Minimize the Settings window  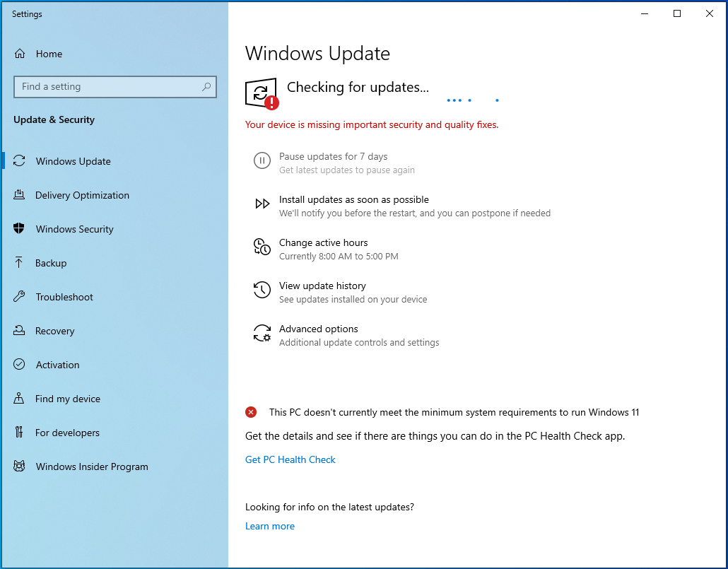point(645,13)
